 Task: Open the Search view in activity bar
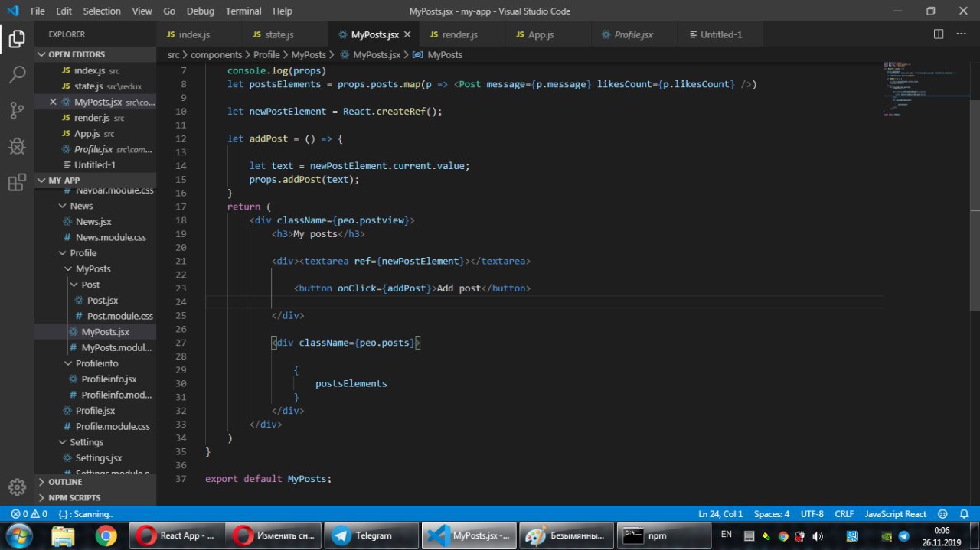coord(17,74)
